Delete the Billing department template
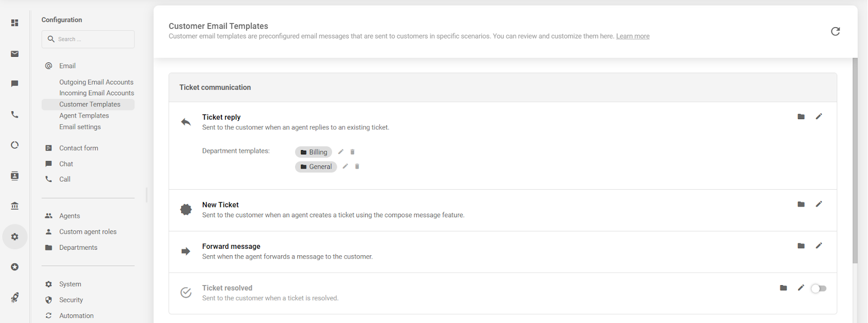The width and height of the screenshot is (868, 323). [353, 152]
